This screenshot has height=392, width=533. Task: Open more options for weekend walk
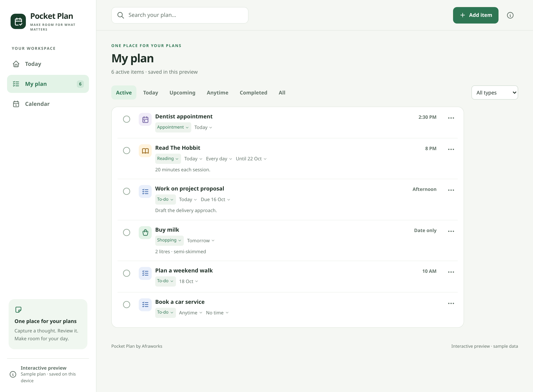pyautogui.click(x=451, y=272)
